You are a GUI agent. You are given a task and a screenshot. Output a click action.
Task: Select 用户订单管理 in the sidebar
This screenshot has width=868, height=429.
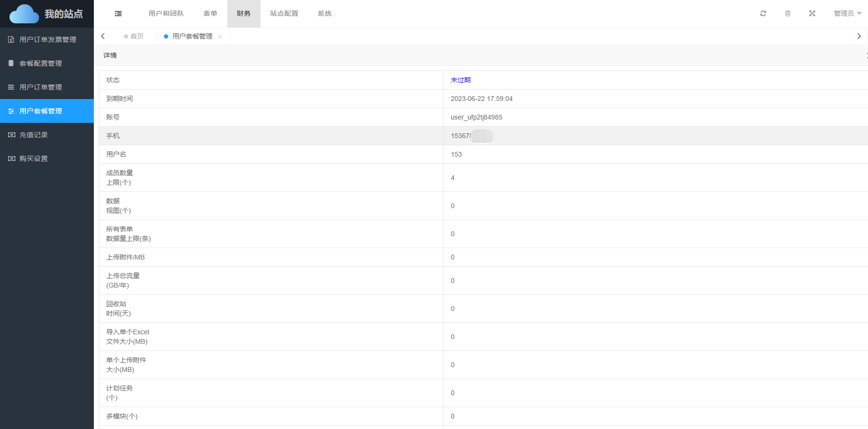point(40,87)
